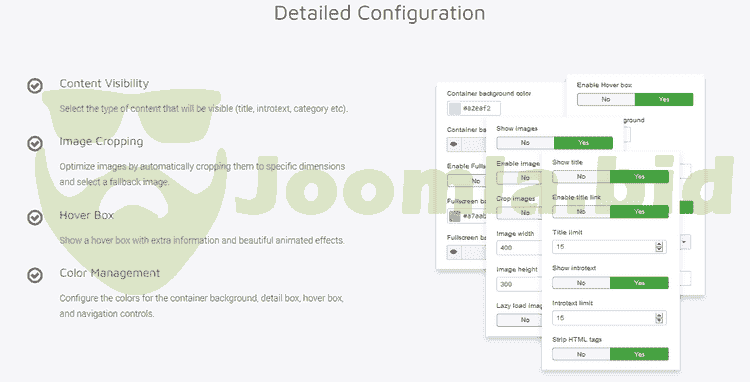Set Show introtext to No
Screen dimensions: 750x382
coord(581,283)
